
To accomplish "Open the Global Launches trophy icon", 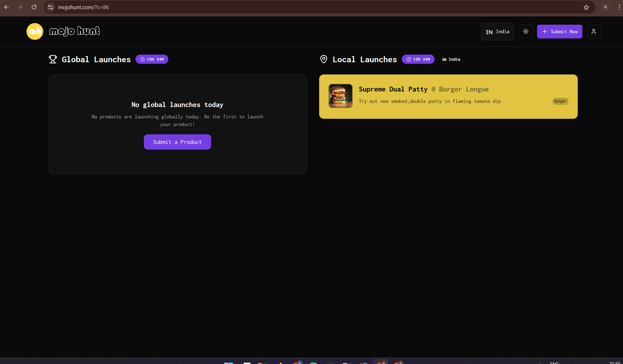I will pyautogui.click(x=53, y=59).
